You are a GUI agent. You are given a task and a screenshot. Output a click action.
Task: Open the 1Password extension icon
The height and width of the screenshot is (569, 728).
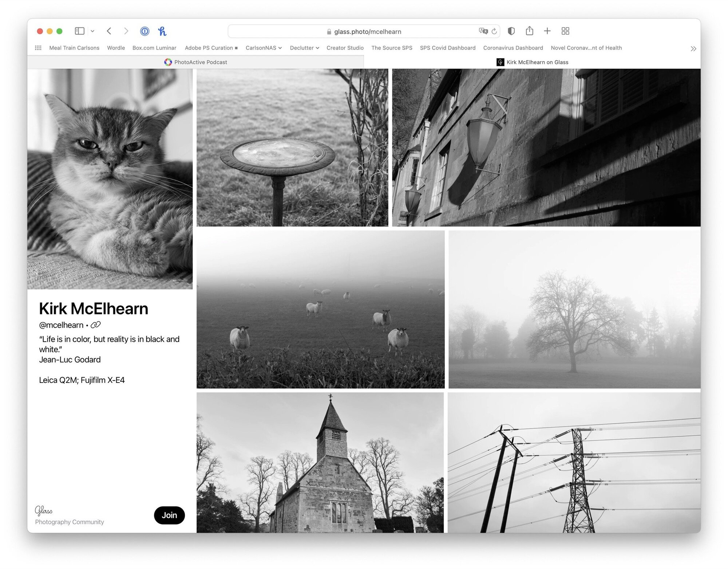tap(145, 31)
